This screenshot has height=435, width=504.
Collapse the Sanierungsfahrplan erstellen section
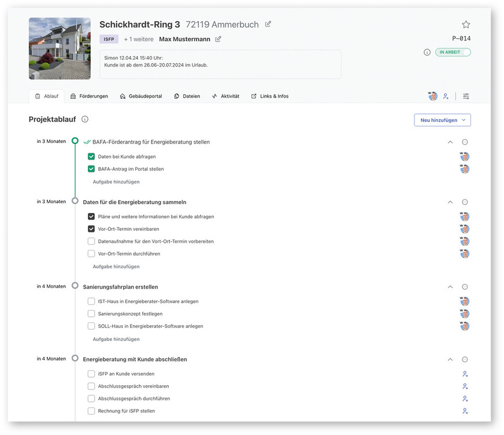[450, 286]
